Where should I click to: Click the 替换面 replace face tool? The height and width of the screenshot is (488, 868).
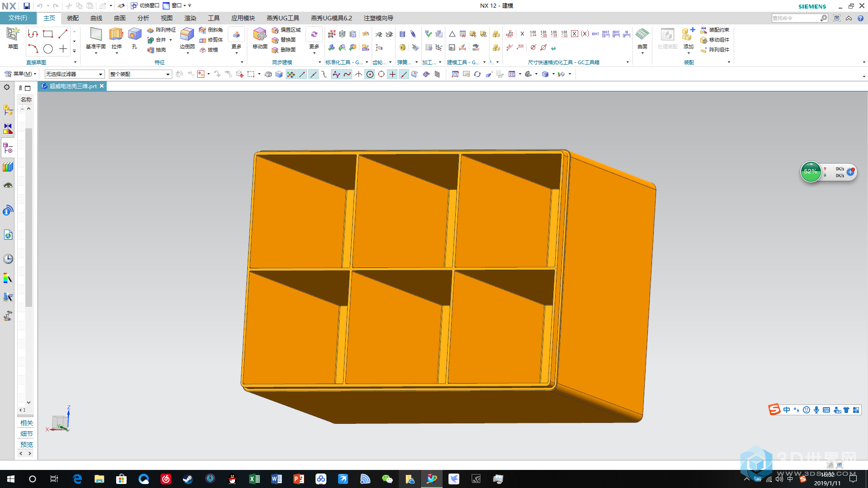click(x=284, y=40)
